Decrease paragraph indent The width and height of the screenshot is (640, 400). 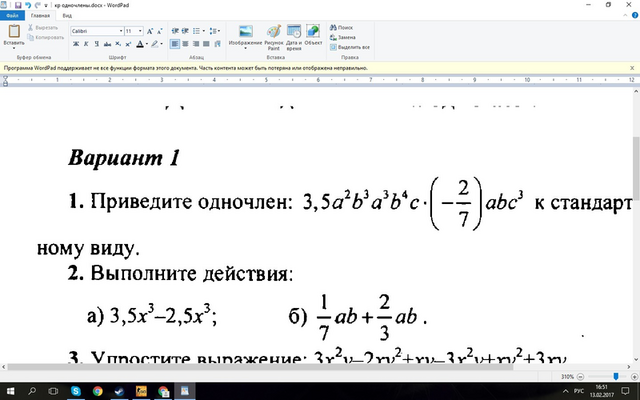pyautogui.click(x=175, y=31)
